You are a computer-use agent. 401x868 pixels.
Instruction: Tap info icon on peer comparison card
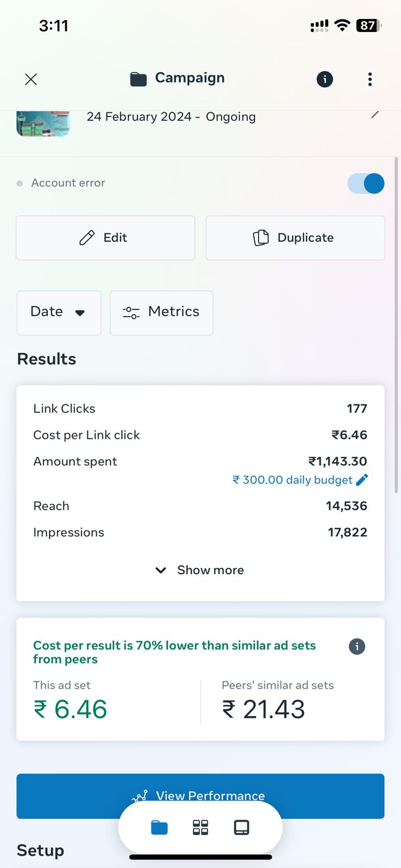tap(357, 646)
